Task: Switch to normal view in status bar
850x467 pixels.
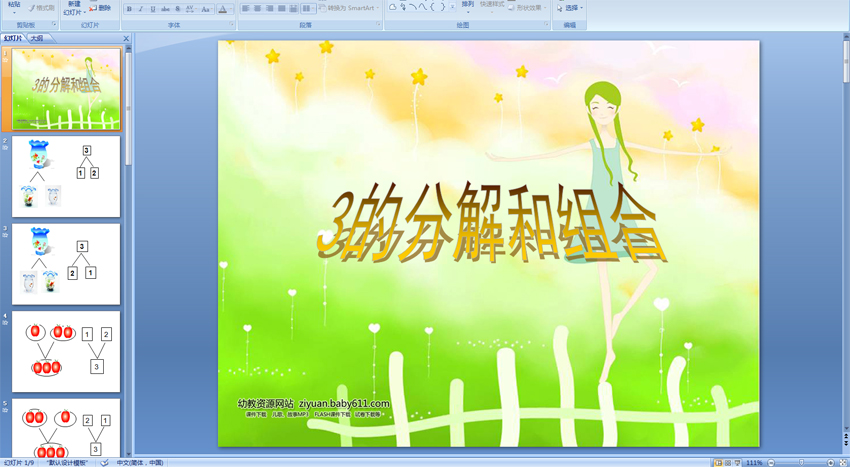Action: pos(718,463)
